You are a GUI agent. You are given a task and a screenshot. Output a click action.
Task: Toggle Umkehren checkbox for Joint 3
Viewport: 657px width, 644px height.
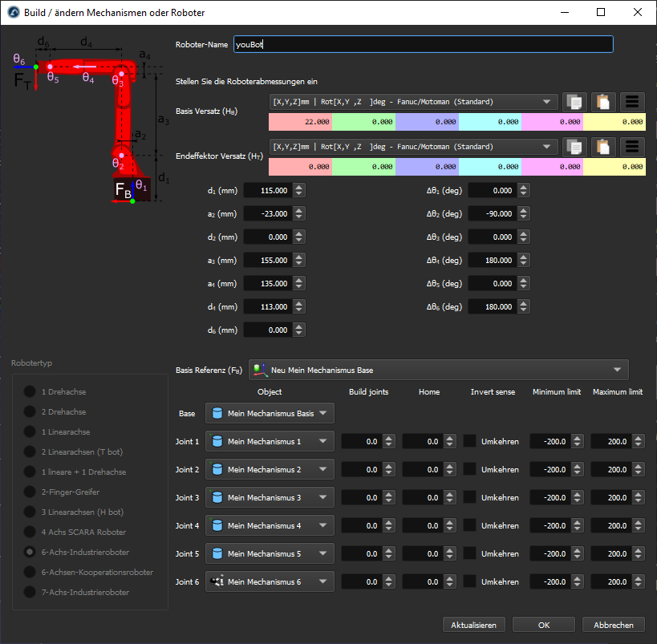469,497
